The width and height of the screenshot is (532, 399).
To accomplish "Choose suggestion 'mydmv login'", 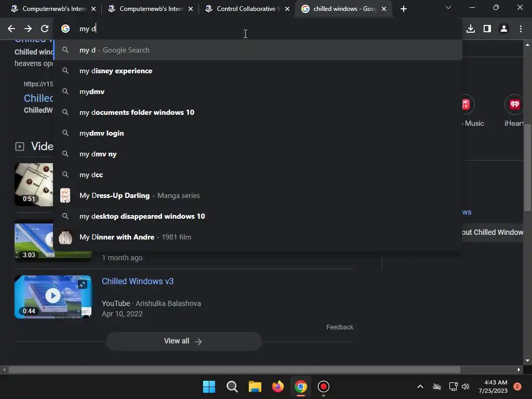I will [258, 134].
